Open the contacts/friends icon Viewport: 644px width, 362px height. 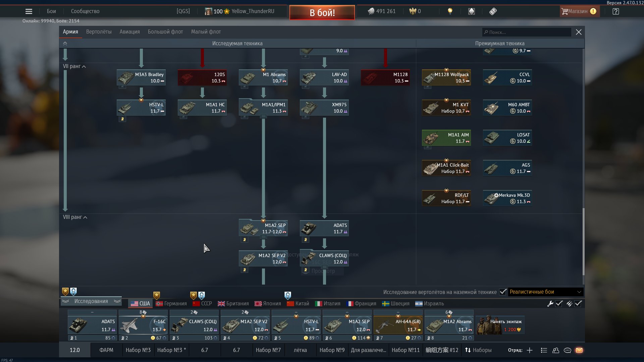[556, 350]
